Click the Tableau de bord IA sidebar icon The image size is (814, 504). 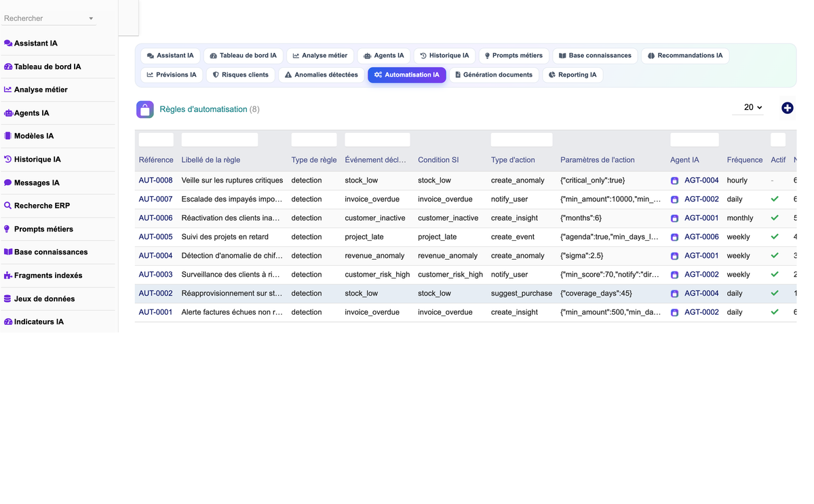[x=8, y=67]
